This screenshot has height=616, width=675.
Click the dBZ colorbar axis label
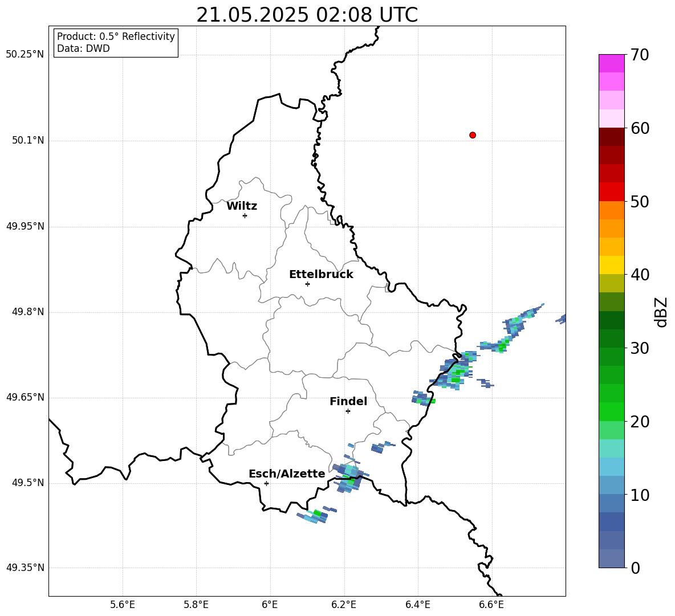(660, 312)
